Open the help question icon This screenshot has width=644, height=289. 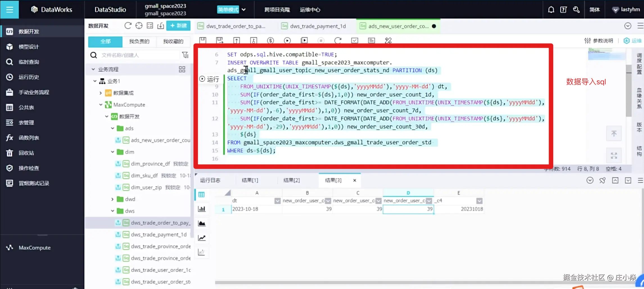[x=563, y=10]
